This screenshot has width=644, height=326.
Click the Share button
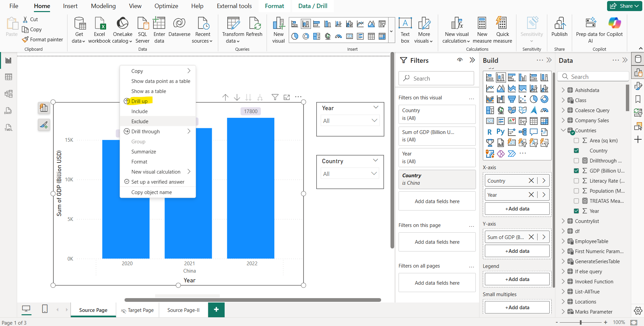625,6
